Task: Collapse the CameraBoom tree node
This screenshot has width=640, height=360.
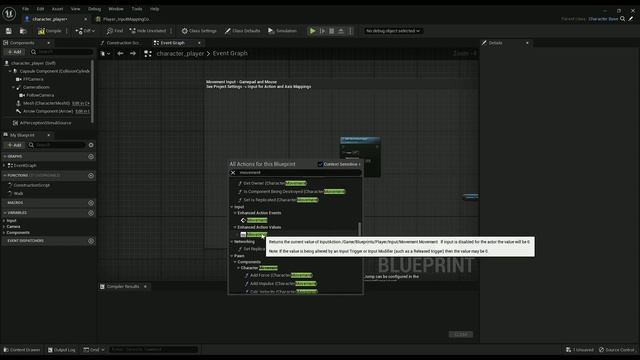Action: 13,87
